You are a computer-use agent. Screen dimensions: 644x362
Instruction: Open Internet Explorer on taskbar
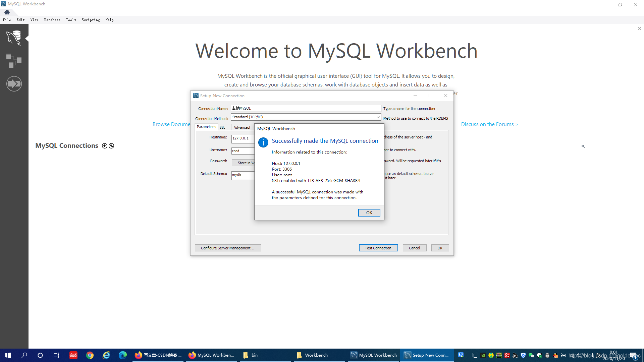point(106,355)
